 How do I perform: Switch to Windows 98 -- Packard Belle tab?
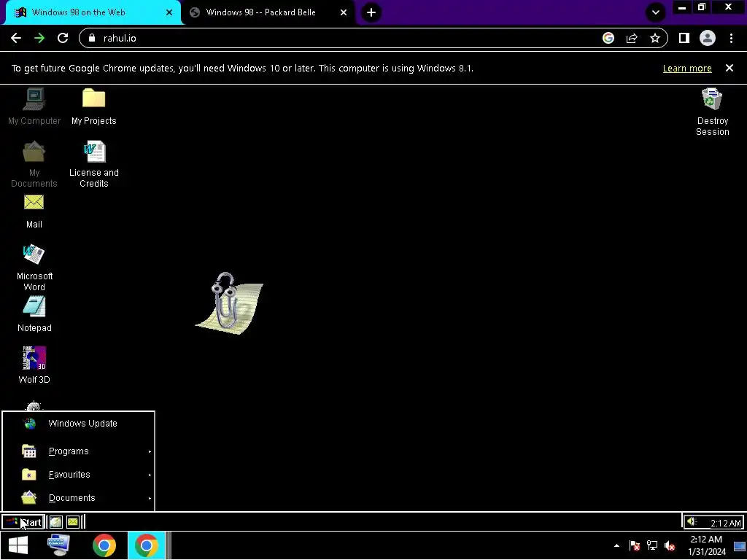(x=269, y=12)
